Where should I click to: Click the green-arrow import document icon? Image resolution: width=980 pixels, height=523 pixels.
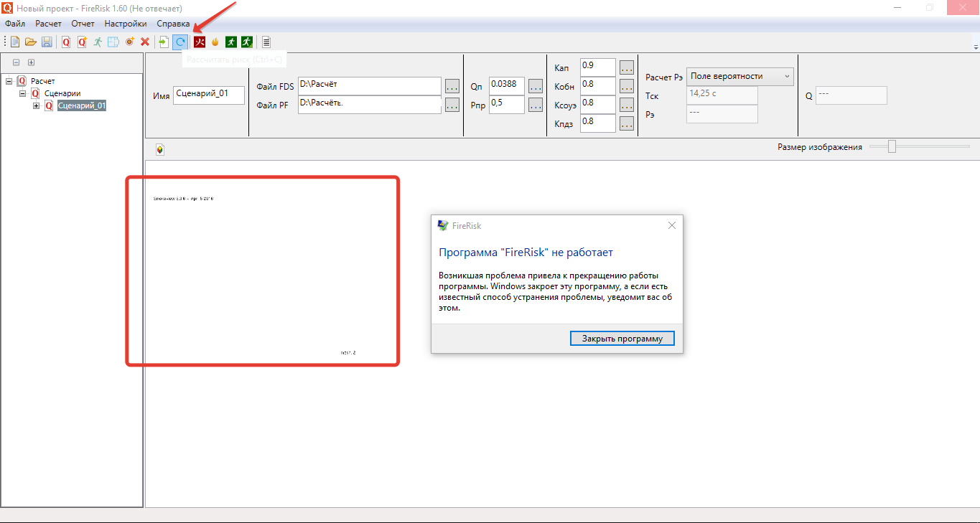164,42
